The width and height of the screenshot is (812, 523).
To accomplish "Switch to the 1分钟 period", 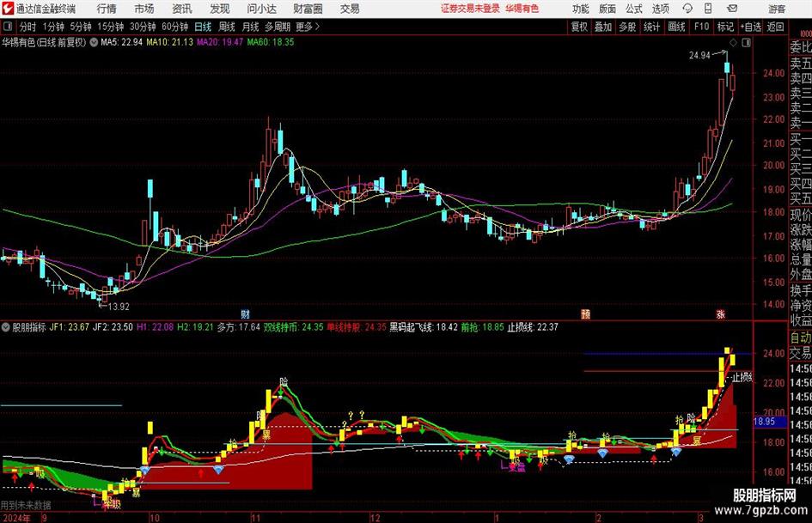I will tap(53, 27).
